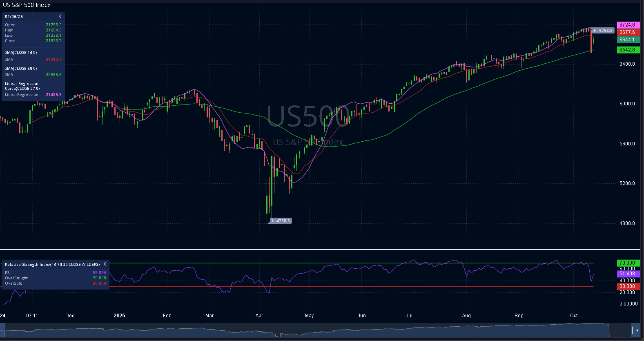Screen dimensions: 644x341
Task: Click the Jul label on the time axis
Action: click(409, 316)
